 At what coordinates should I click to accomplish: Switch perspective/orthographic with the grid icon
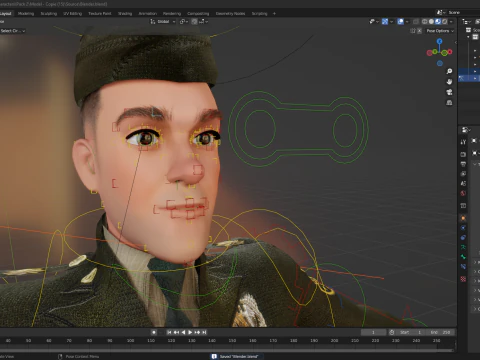coord(449,103)
